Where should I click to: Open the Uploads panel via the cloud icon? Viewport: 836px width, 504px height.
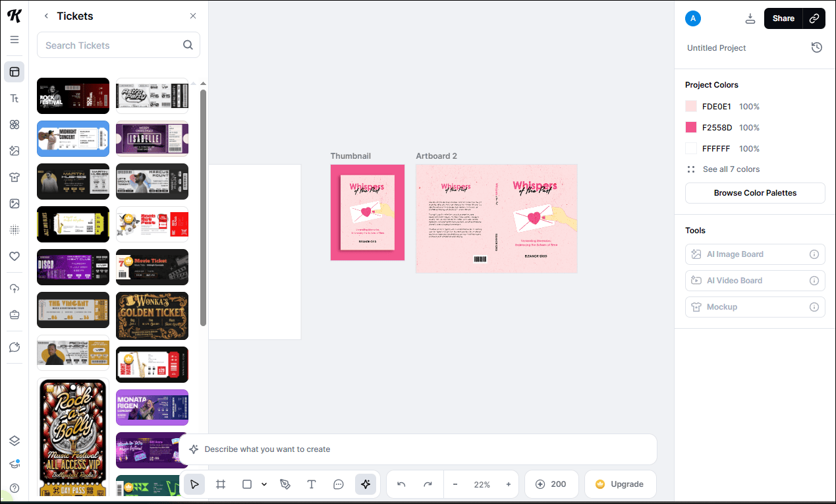[14, 288]
